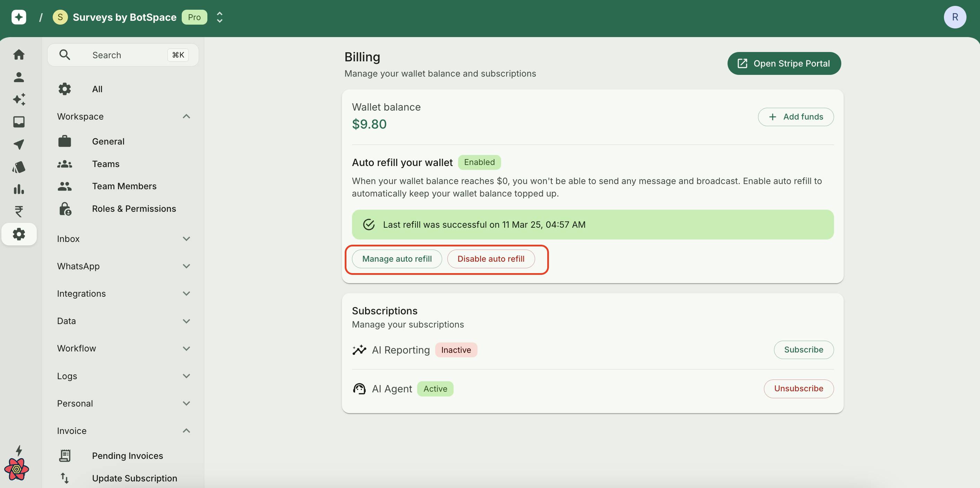Click Add funds button
Screen dimensions: 980x488
796,117
